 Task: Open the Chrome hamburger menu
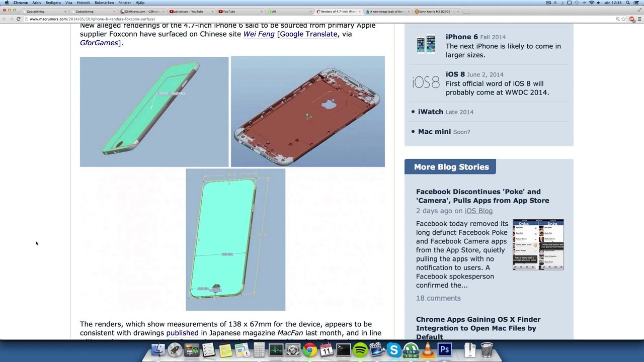coord(639,19)
